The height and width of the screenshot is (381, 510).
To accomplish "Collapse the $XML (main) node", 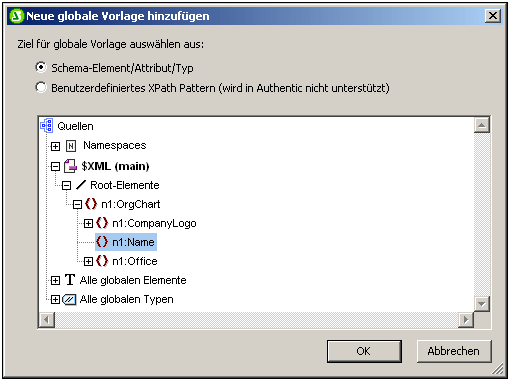I will click(x=55, y=166).
